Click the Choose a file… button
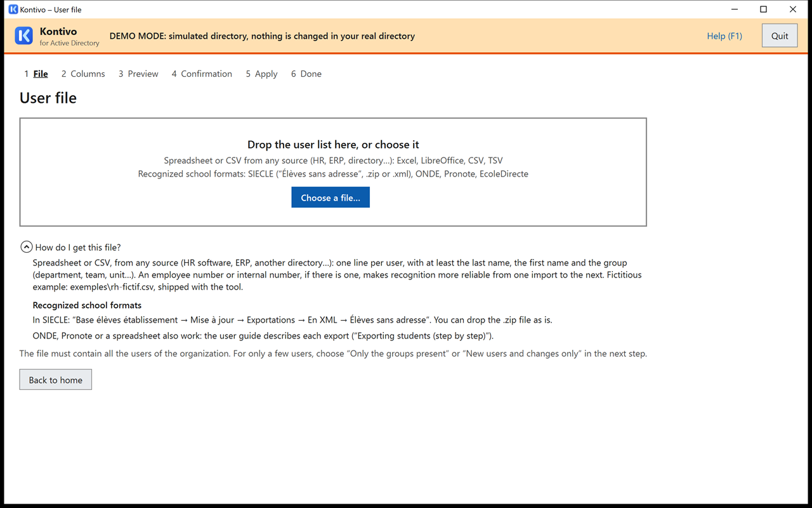This screenshot has height=508, width=812. click(x=331, y=197)
